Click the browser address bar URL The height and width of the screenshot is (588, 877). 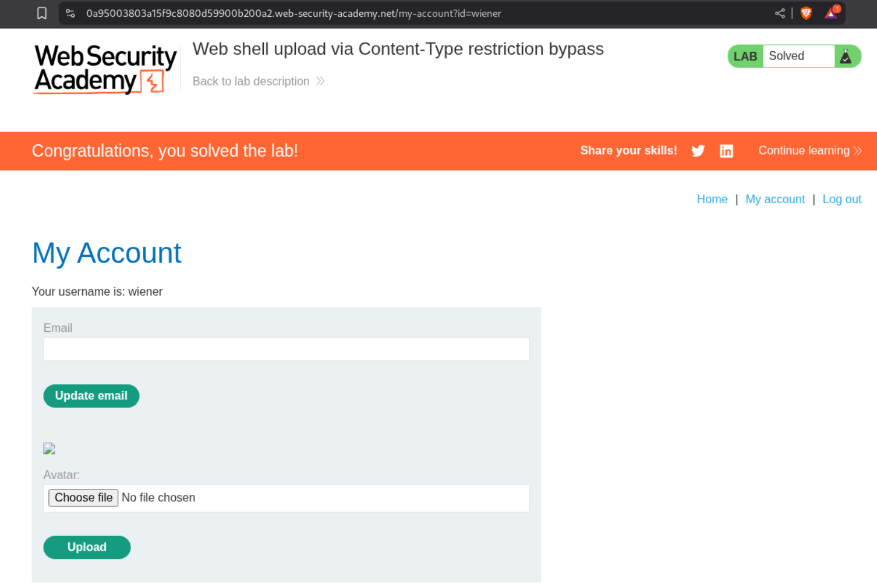tap(293, 13)
